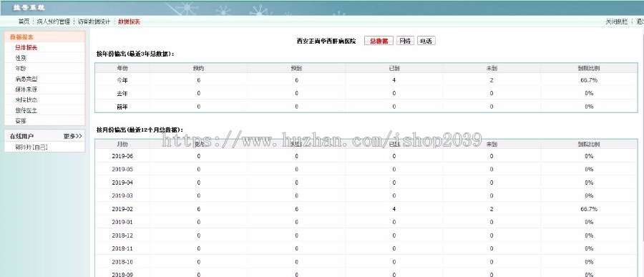Switch to the 网络 data view button
This screenshot has height=277, width=644.
[x=405, y=41]
